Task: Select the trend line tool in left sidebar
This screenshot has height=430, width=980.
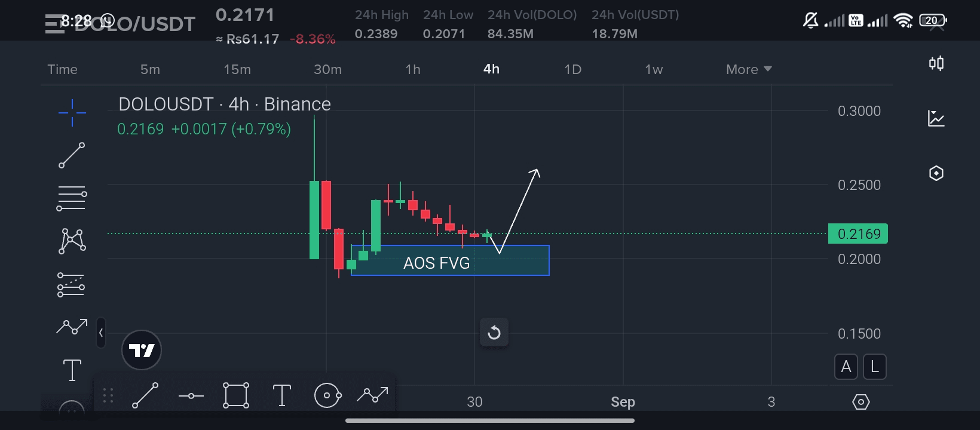Action: click(x=72, y=155)
